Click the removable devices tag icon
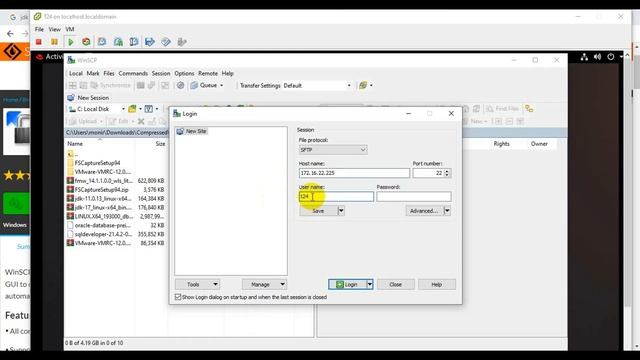Image resolution: width=640 pixels, height=360 pixels. (166, 42)
